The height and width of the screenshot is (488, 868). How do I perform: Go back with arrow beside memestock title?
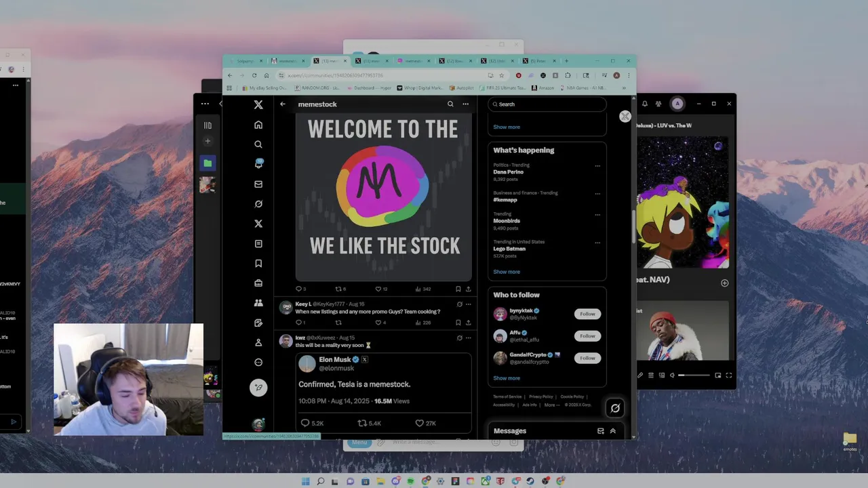coord(283,104)
